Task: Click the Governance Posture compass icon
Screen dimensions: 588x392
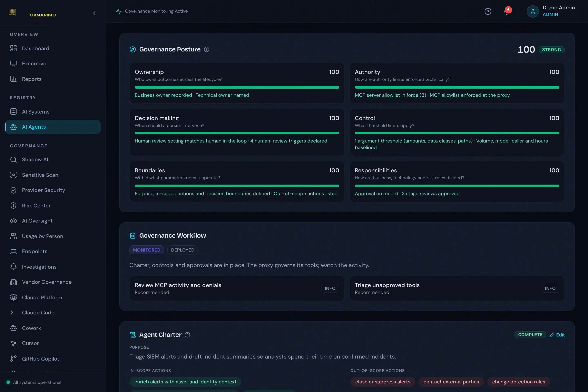Action: click(133, 49)
